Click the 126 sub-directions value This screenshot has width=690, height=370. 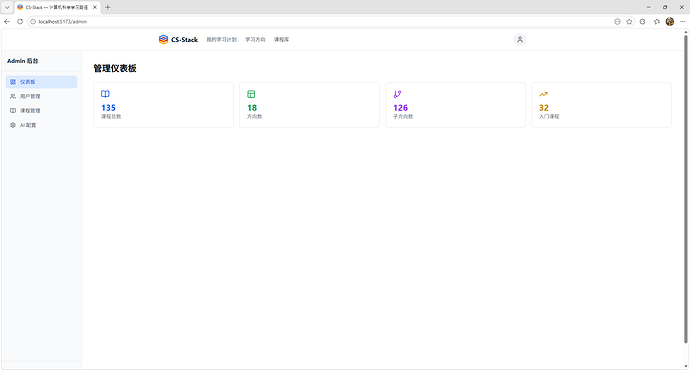tap(400, 108)
